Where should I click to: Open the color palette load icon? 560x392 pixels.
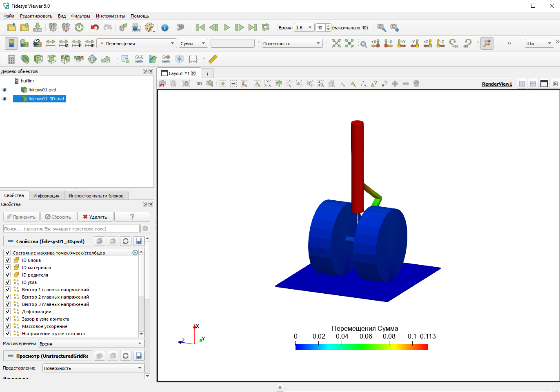point(150,27)
